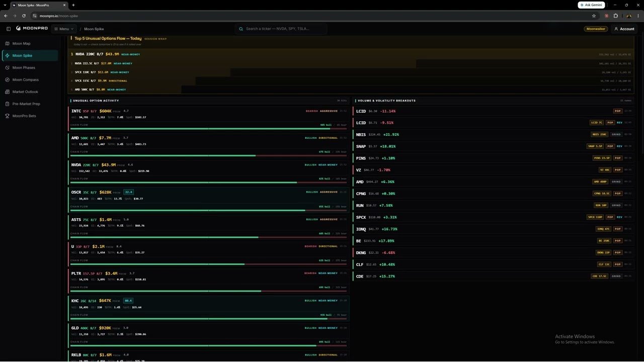
Task: Open the KHC 26C $647K card
Action: (208, 308)
